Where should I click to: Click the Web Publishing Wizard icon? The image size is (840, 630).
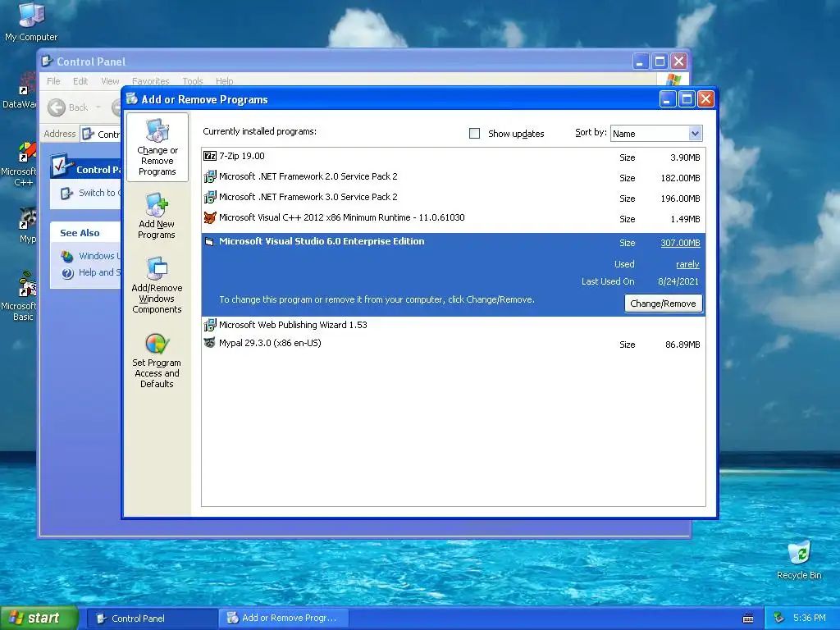click(x=210, y=325)
